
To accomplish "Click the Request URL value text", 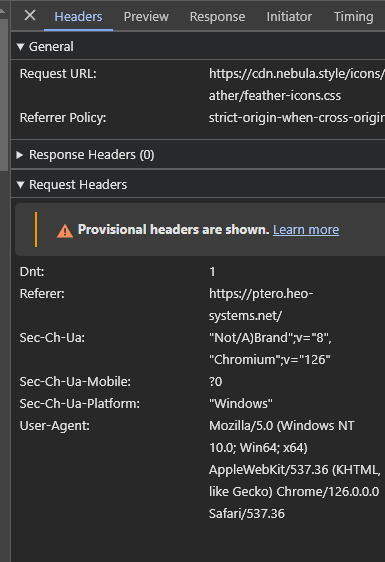I will coord(297,85).
